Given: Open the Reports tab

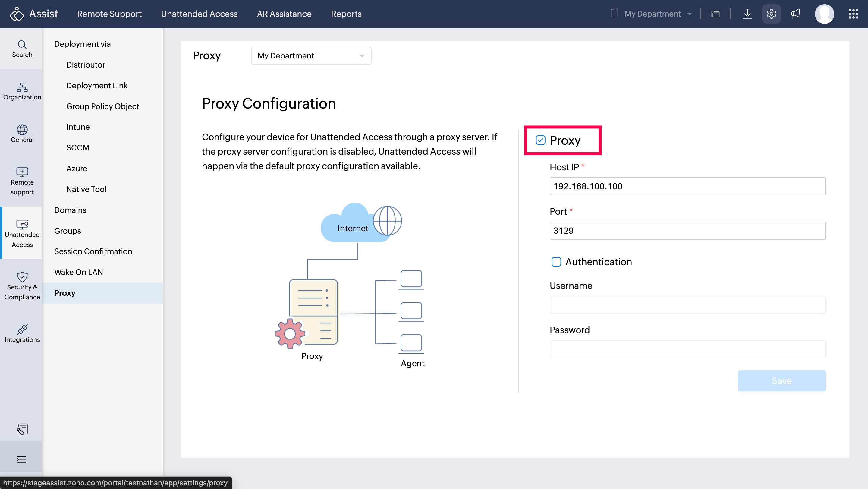Looking at the screenshot, I should point(346,14).
